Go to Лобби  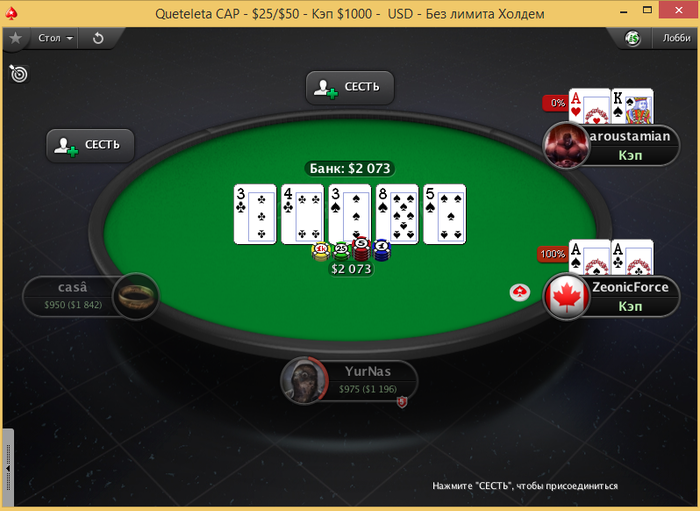click(676, 38)
